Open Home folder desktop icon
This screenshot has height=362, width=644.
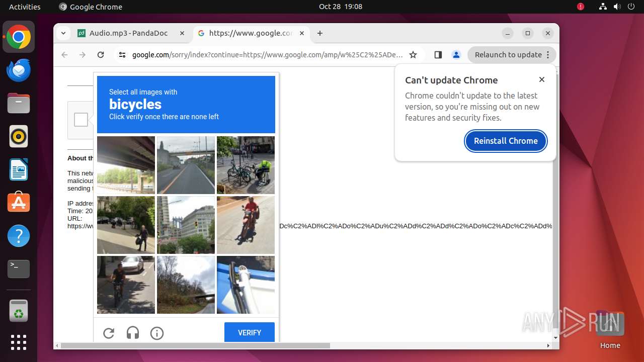click(610, 330)
